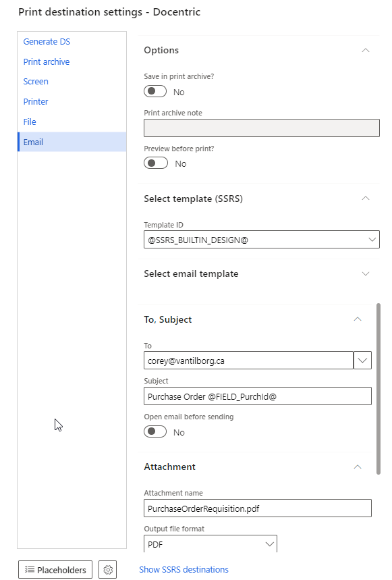Collapse the Select template (SSRS) section
The image size is (392, 580).
366,199
